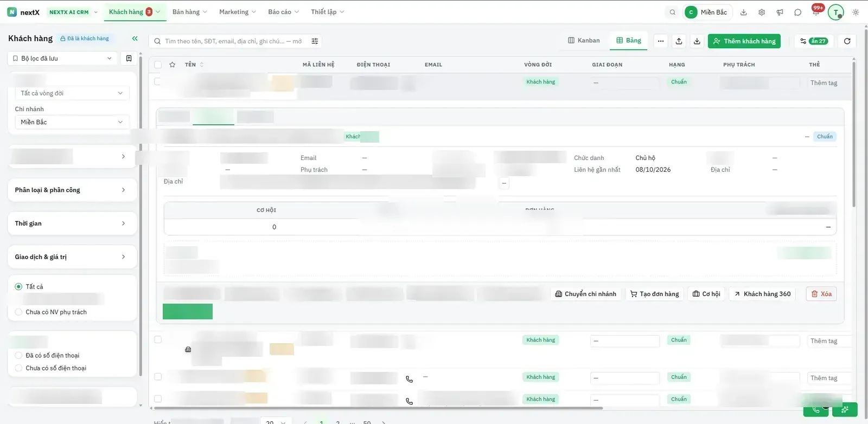Expand Thời gian filter section
This screenshot has height=424, width=868.
click(x=72, y=223)
